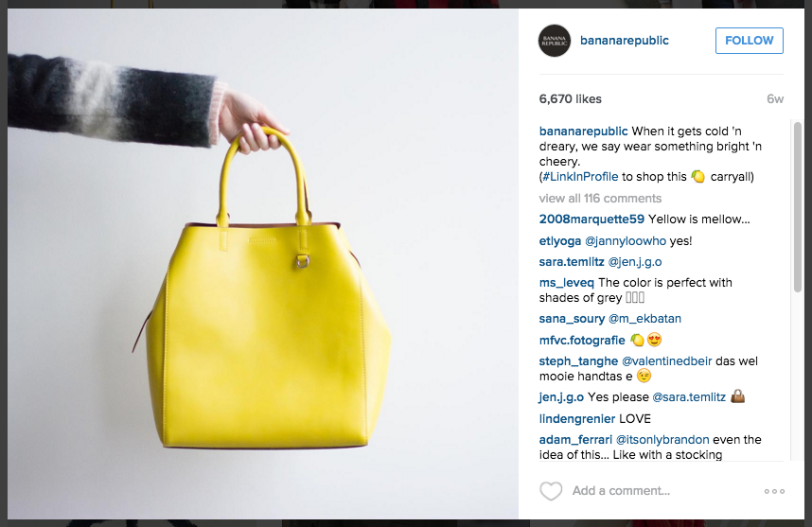Open the @jannyloowho mention
This screenshot has width=812, height=527.
coord(625,240)
